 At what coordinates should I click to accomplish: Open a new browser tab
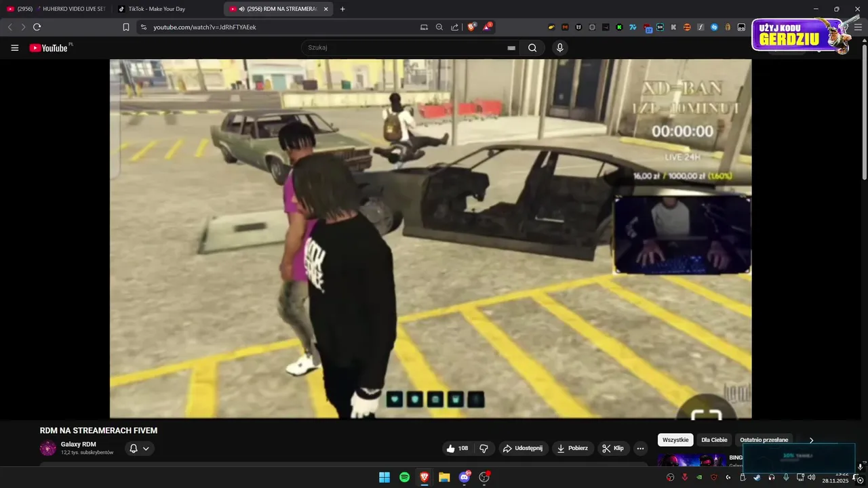342,9
